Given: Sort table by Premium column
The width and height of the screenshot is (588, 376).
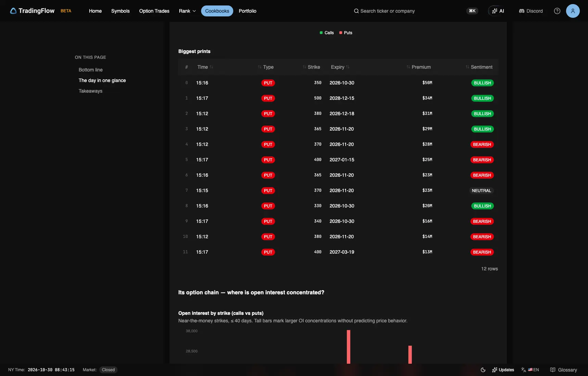Looking at the screenshot, I should coord(418,67).
